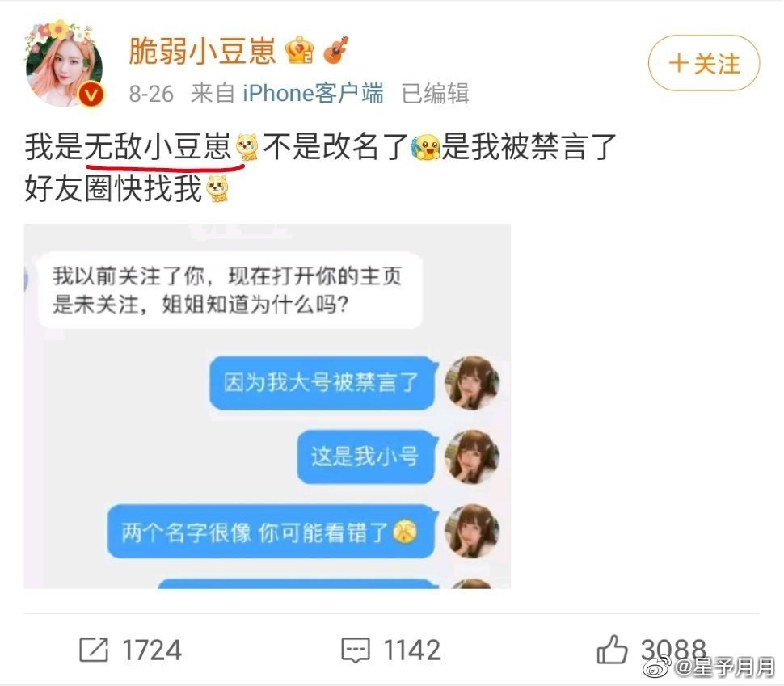Viewport: 784px width, 686px height.
Task: Click the 已编辑 edited label
Action: tap(435, 94)
